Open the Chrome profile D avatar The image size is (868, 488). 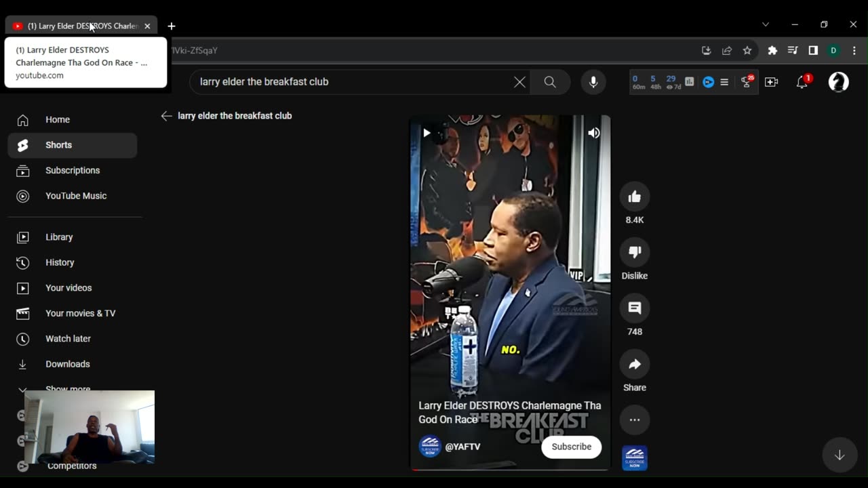point(833,51)
